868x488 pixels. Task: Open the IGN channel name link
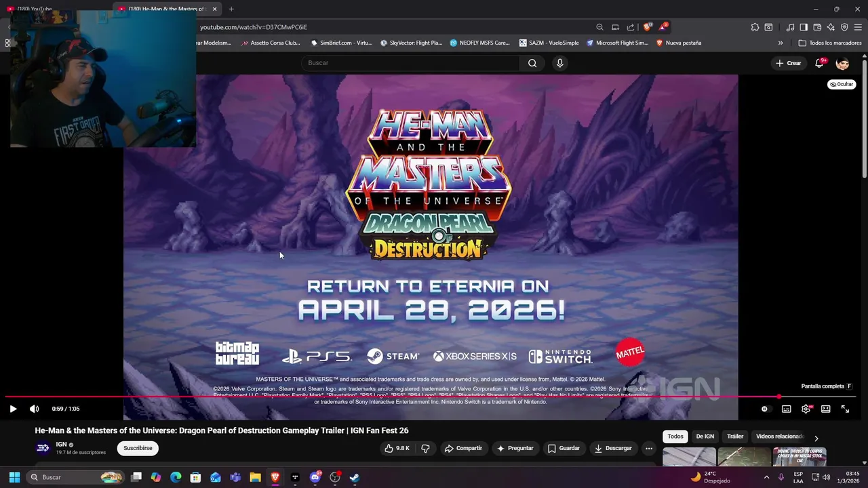[61, 445]
